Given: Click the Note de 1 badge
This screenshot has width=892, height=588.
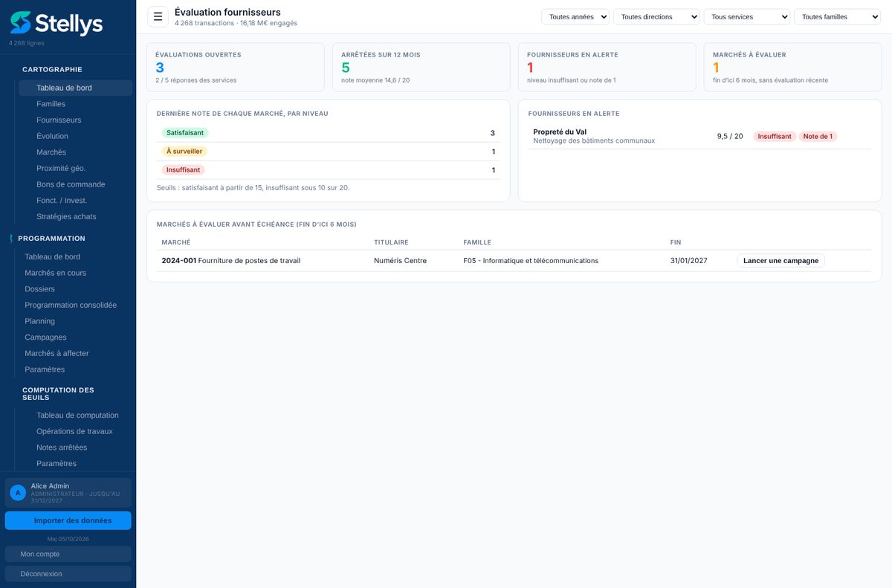Looking at the screenshot, I should [x=818, y=137].
